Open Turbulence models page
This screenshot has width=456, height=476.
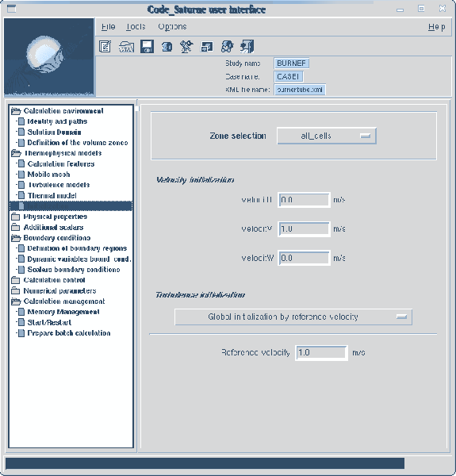(x=59, y=185)
